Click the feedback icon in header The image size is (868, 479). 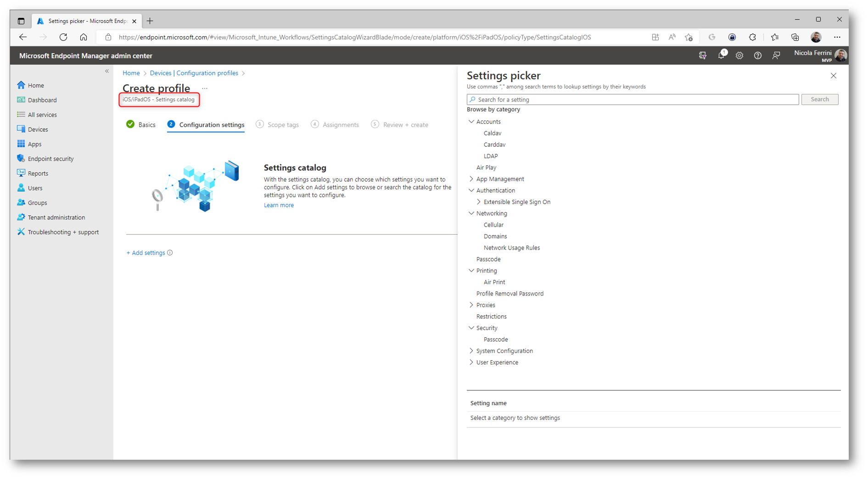tap(776, 56)
